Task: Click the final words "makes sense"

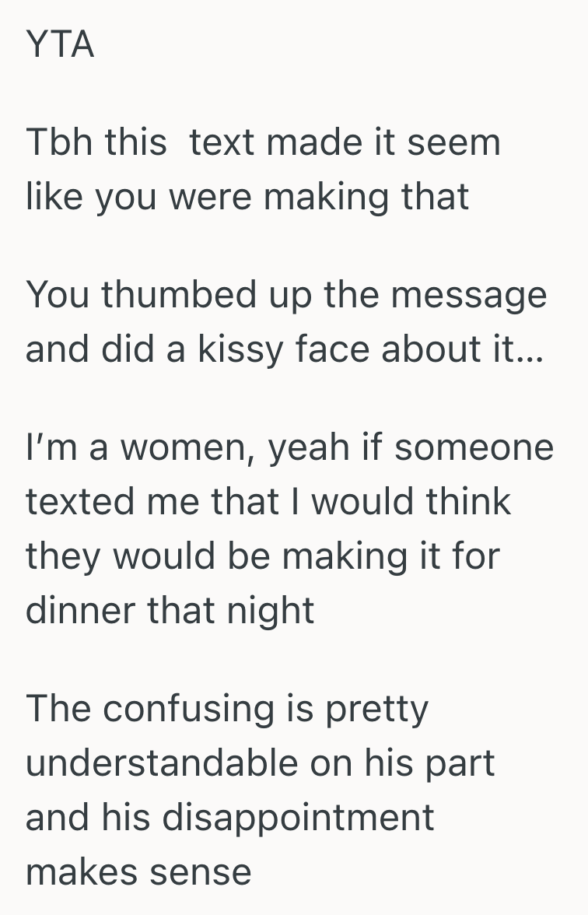Action: click(x=138, y=872)
